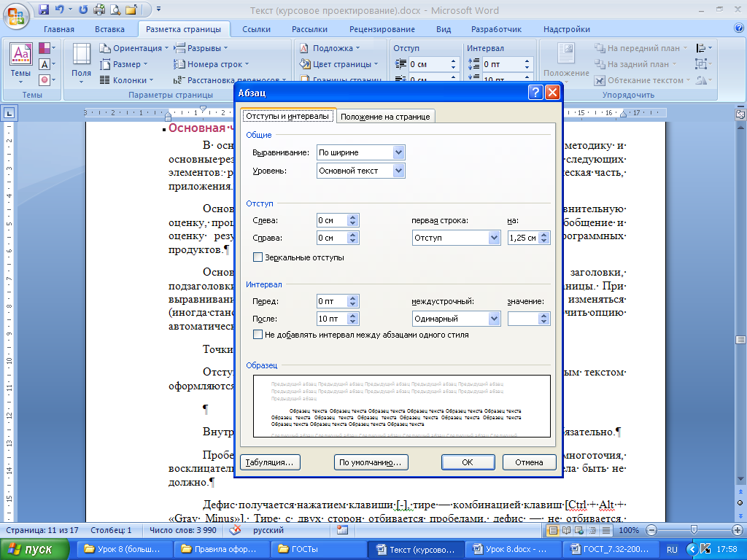Save the document from quick access toolbar
Screen dimensions: 747x560
point(44,9)
